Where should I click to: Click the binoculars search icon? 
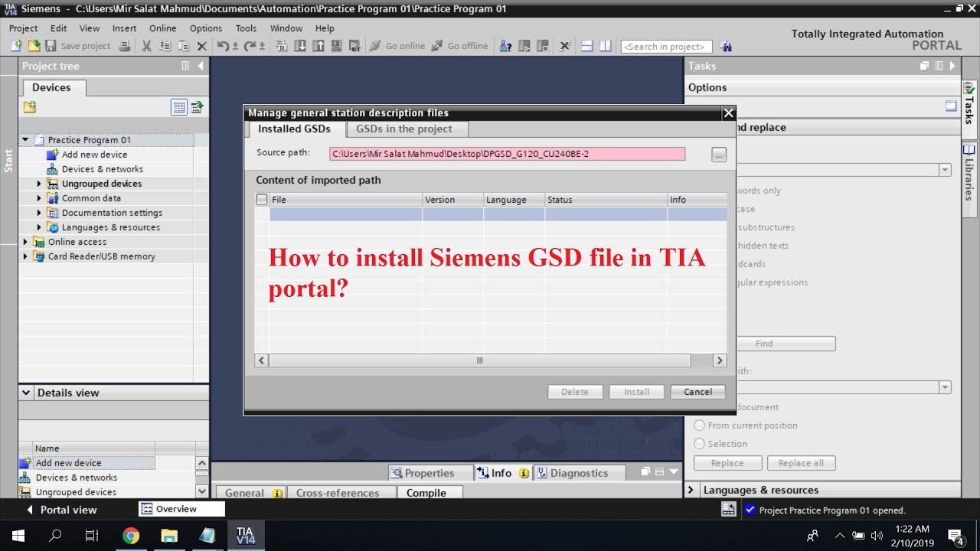(726, 46)
